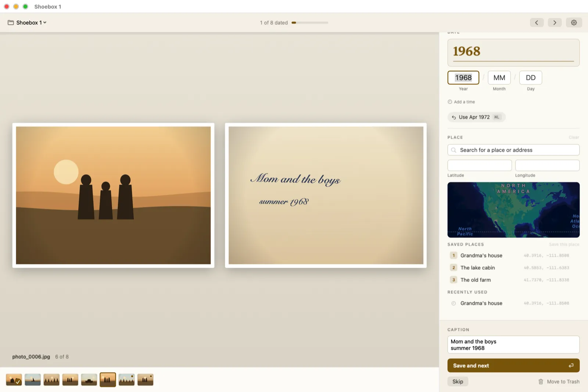Click the clock icon beside Add a time

point(450,102)
